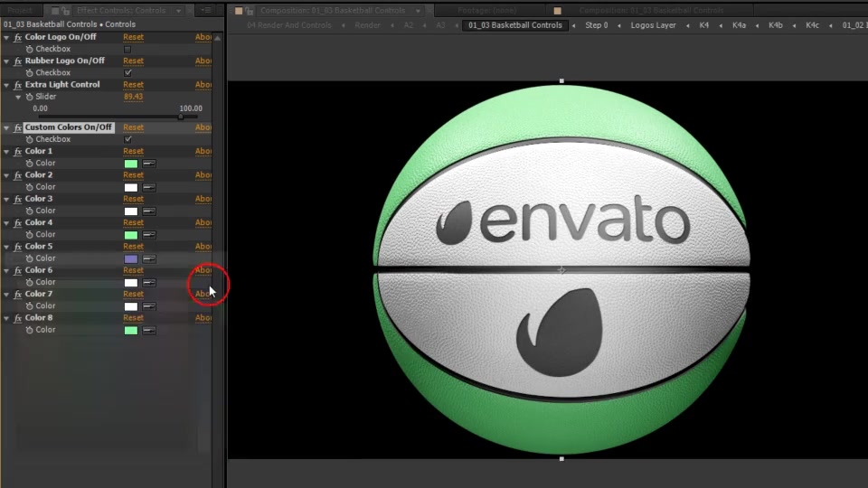Collapse the Color 6 effect group

(6, 270)
